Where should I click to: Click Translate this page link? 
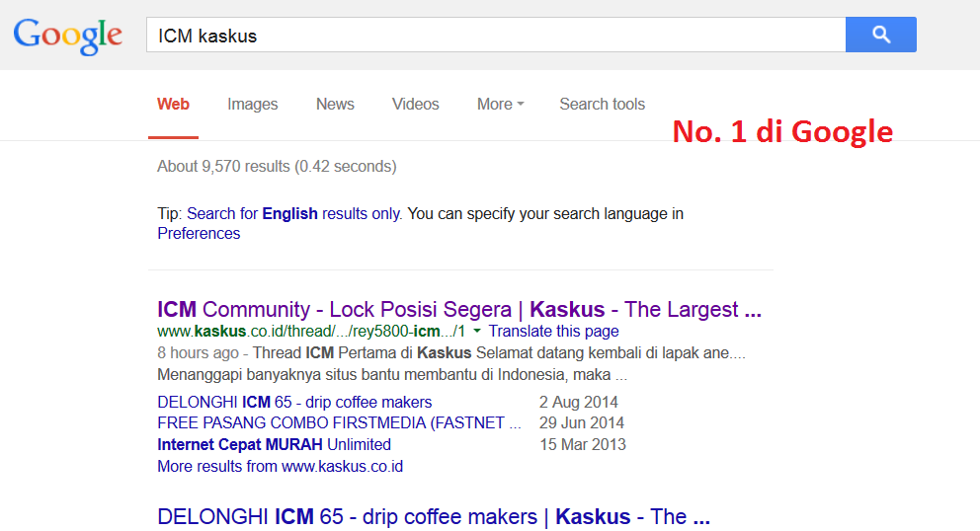553,331
